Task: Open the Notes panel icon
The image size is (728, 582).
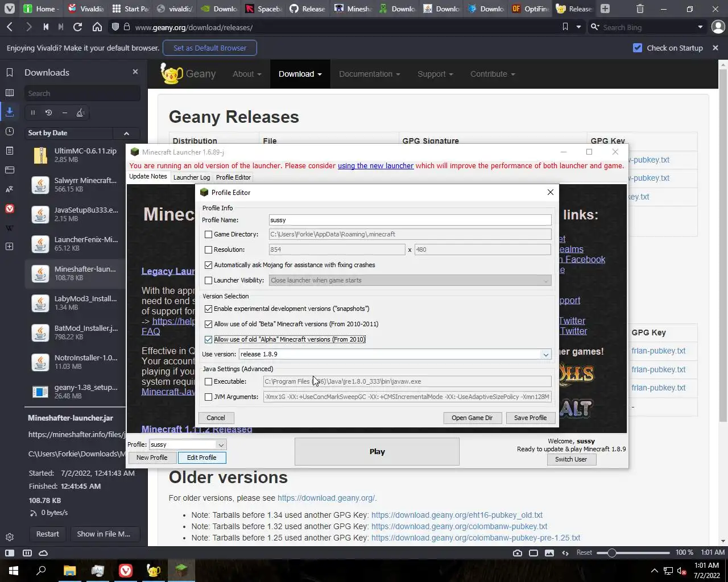Action: [10, 151]
